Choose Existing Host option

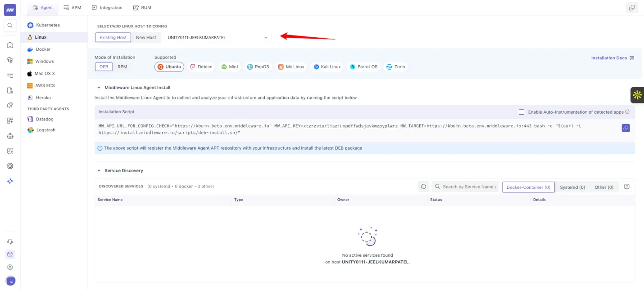click(x=113, y=37)
